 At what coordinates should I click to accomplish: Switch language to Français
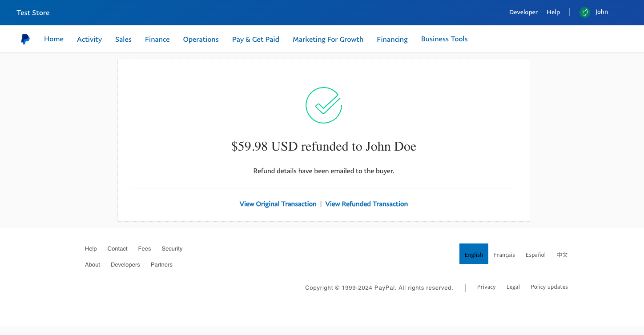pos(504,255)
